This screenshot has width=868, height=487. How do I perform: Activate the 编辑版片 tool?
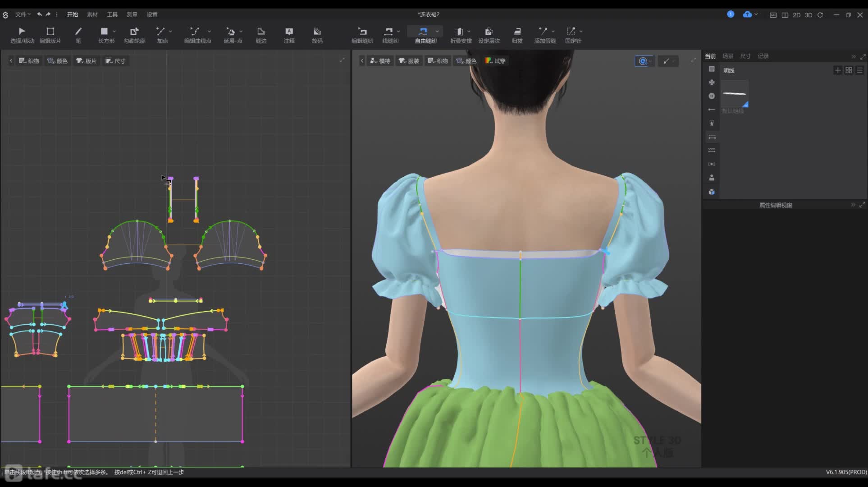50,35
